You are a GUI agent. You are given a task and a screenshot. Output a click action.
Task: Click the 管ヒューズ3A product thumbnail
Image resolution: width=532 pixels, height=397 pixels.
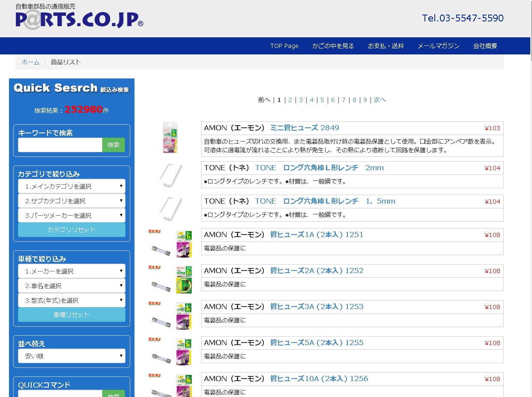[170, 315]
